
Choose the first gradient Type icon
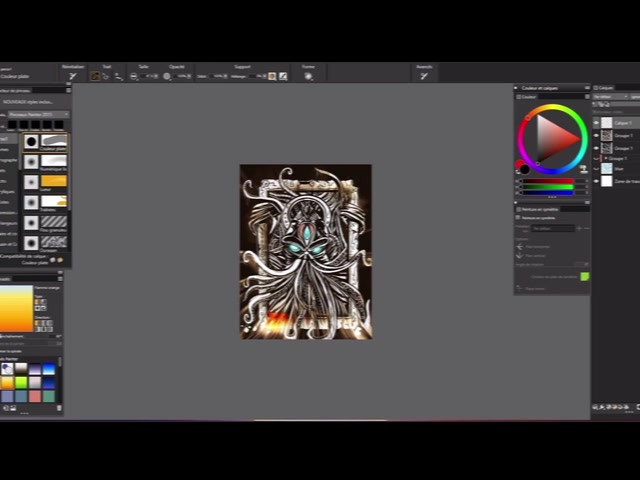[37, 302]
